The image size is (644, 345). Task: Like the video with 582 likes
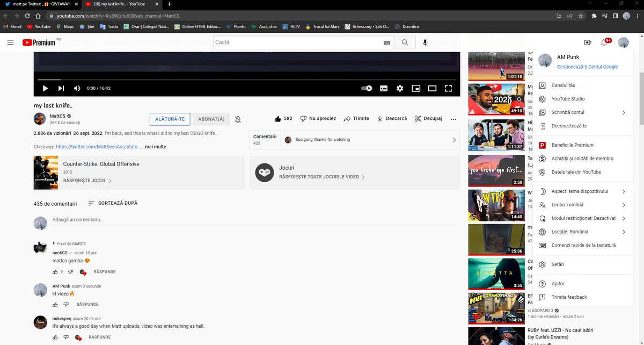click(x=283, y=119)
